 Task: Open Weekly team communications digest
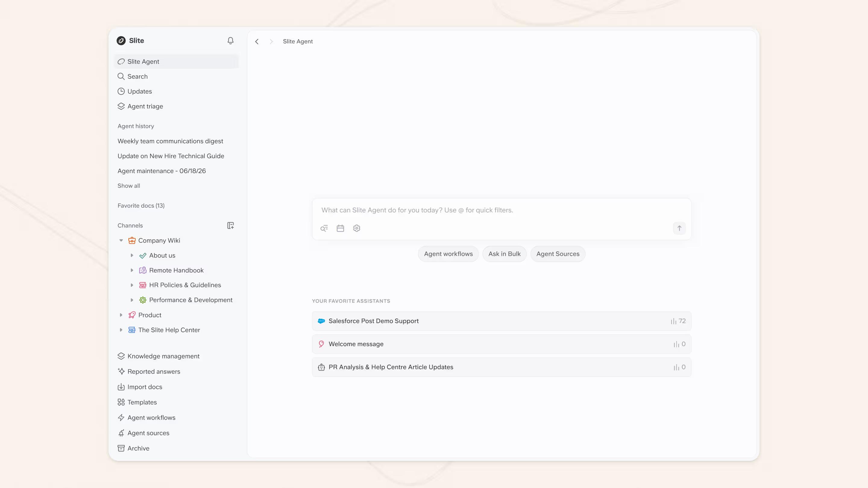(x=170, y=141)
